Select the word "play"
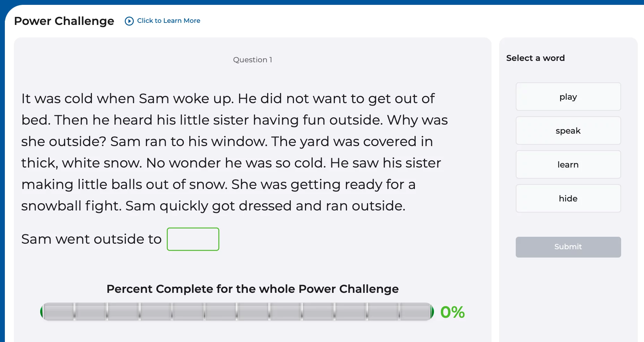 pyautogui.click(x=568, y=97)
